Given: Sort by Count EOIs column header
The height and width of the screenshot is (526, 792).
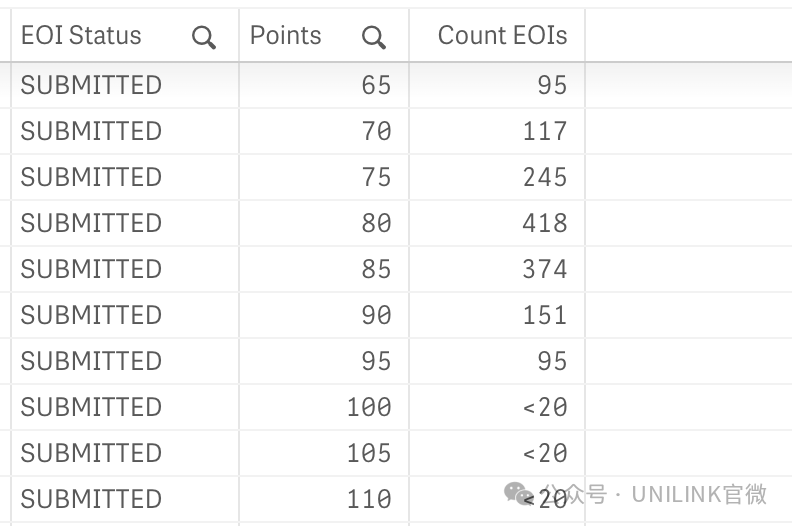Looking at the screenshot, I should (x=503, y=35).
